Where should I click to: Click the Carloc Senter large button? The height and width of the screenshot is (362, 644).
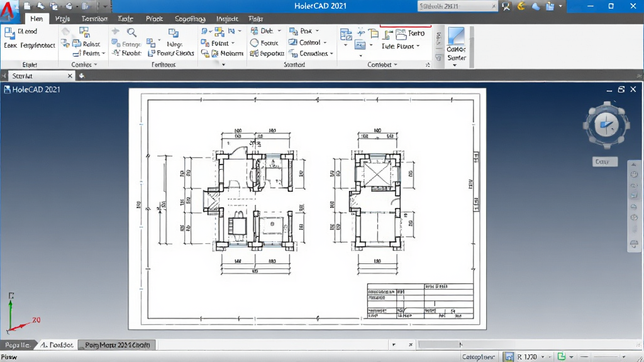(x=457, y=46)
